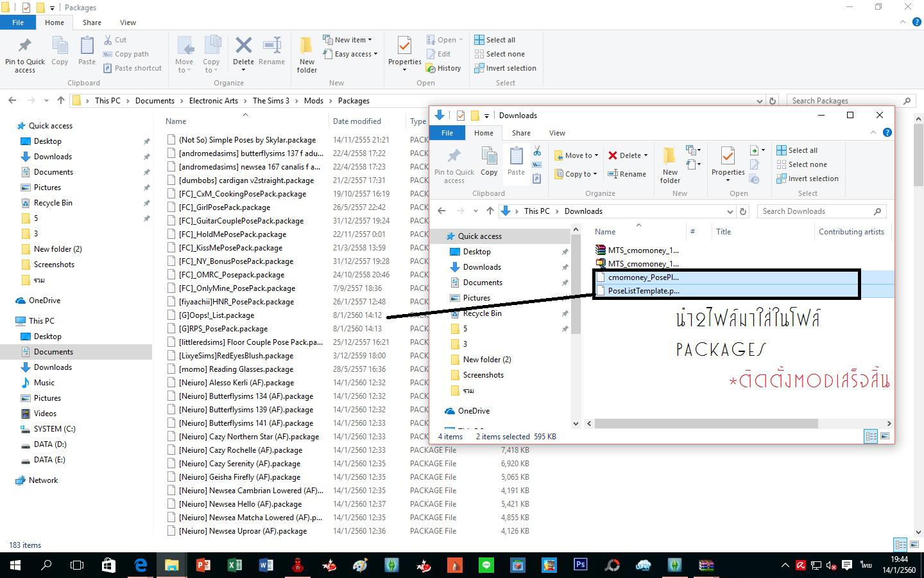Collapse the Downloads window ribbon

pos(873,132)
